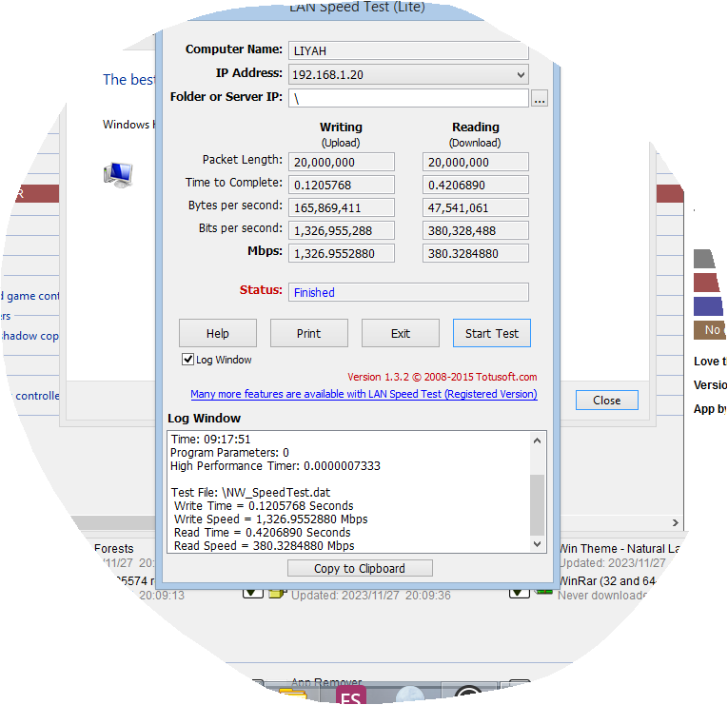Click Close in the background dialog
The width and height of the screenshot is (728, 705).
(x=607, y=401)
